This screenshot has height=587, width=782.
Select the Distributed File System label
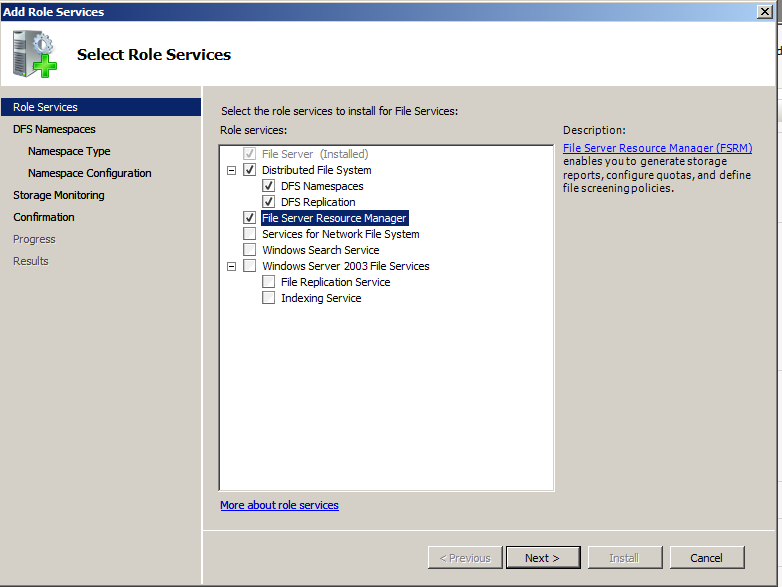coord(317,170)
